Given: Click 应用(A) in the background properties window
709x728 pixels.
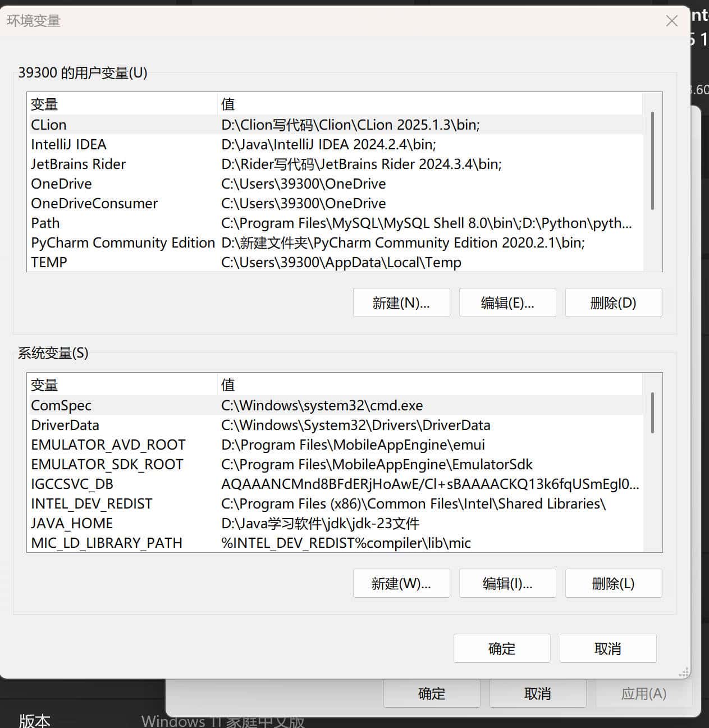Looking at the screenshot, I should click(x=644, y=694).
